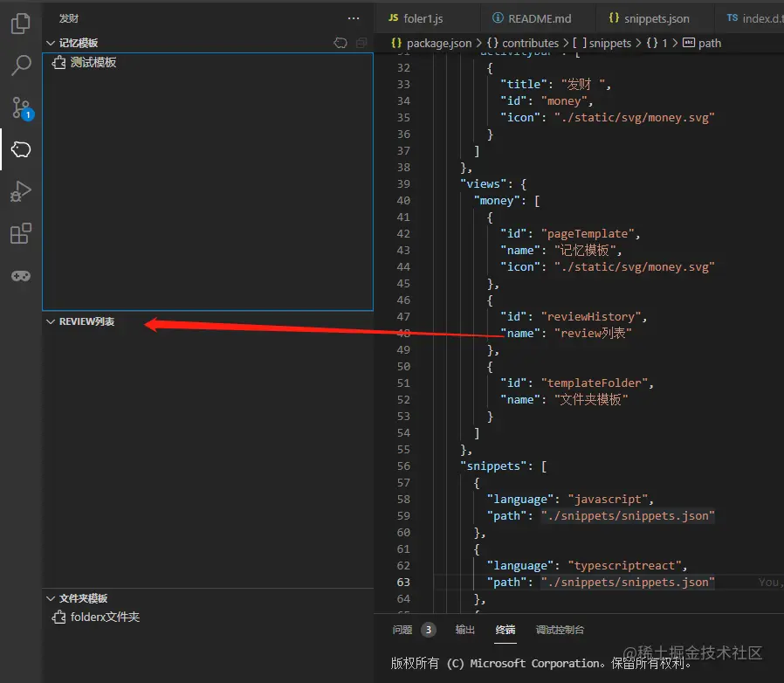Open the 终端 panel tab

[505, 630]
